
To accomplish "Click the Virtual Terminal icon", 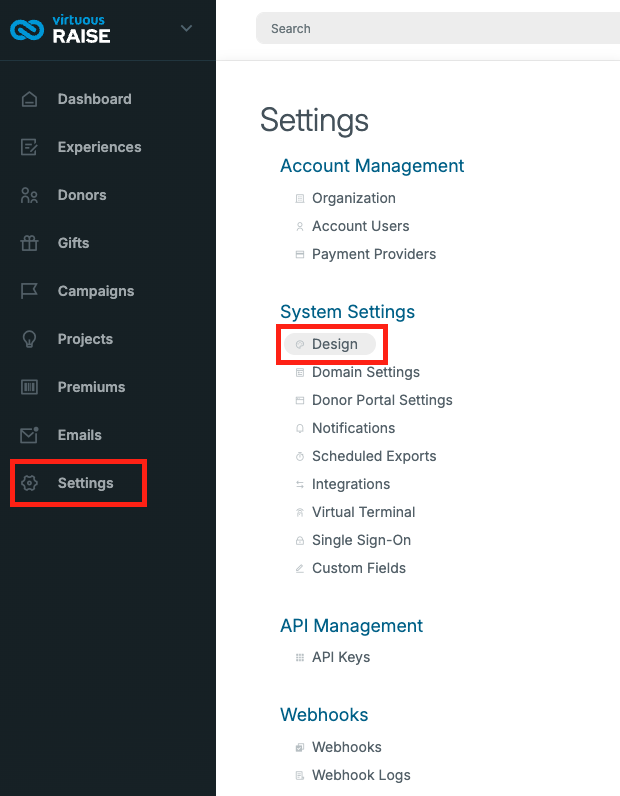I will [300, 512].
